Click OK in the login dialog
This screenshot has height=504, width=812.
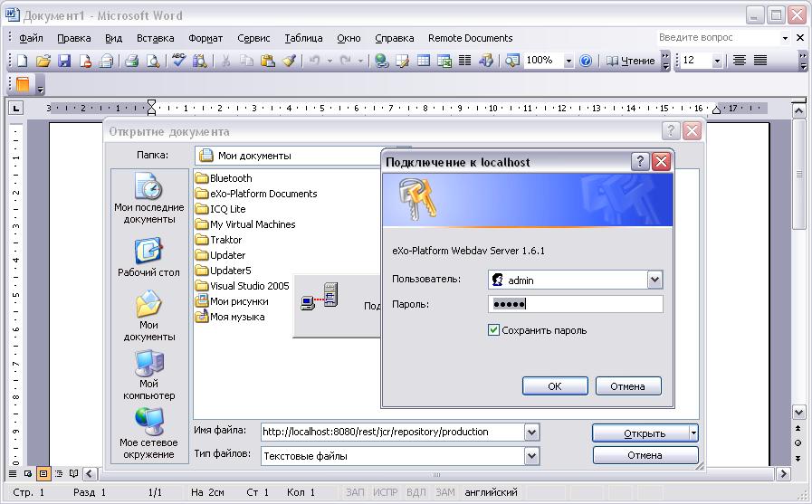[555, 386]
